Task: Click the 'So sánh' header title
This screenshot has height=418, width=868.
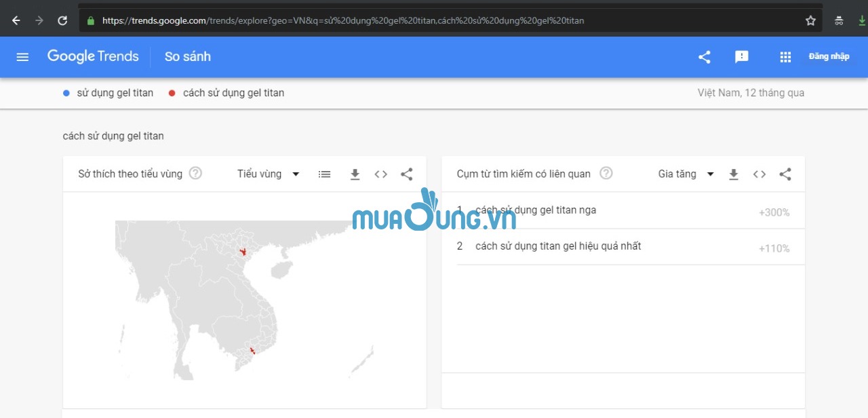Action: [188, 56]
